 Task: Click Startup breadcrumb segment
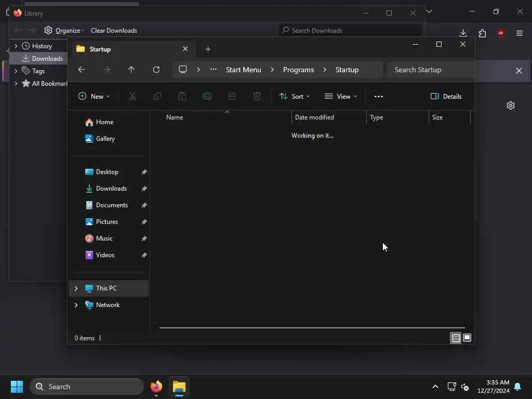[347, 70]
